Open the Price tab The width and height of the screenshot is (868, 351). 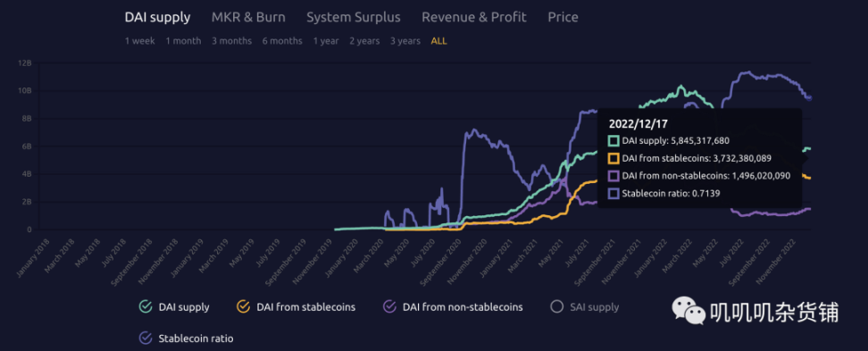[x=563, y=17]
